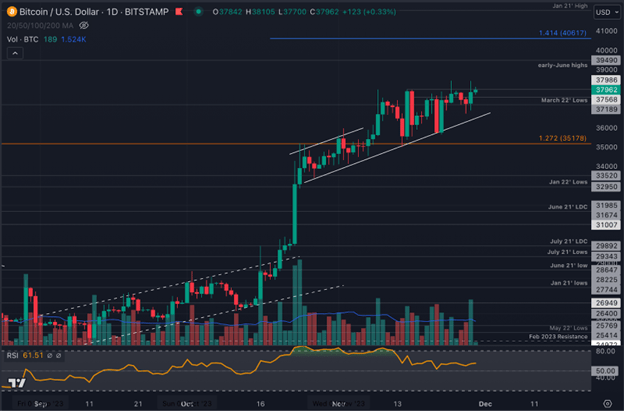
Task: Click the green market status dot
Action: (x=198, y=12)
